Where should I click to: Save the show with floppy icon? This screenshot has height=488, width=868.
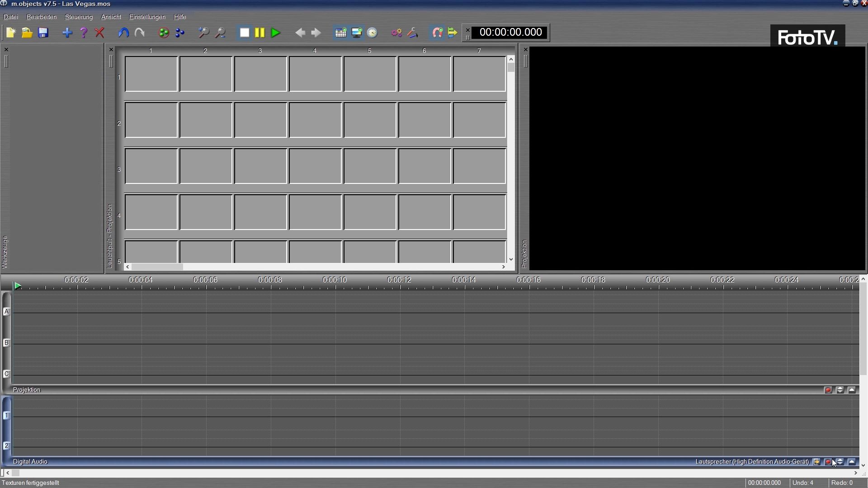point(43,33)
